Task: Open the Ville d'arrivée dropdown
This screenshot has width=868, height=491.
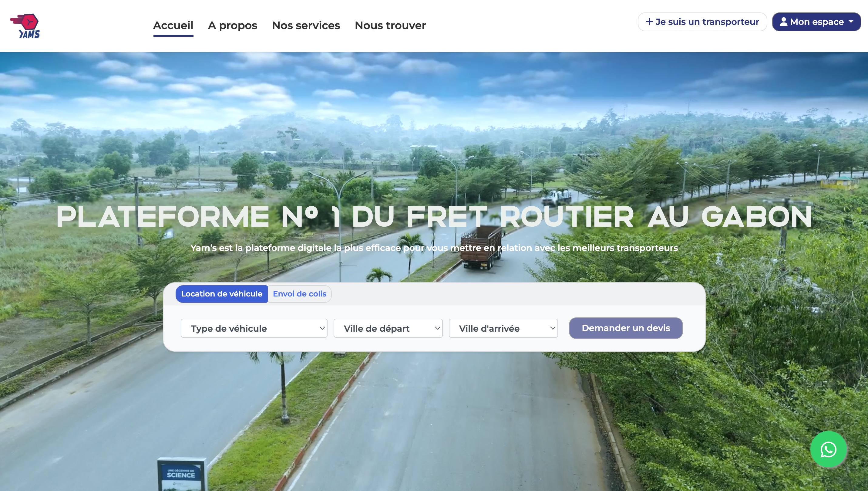Action: 503,328
